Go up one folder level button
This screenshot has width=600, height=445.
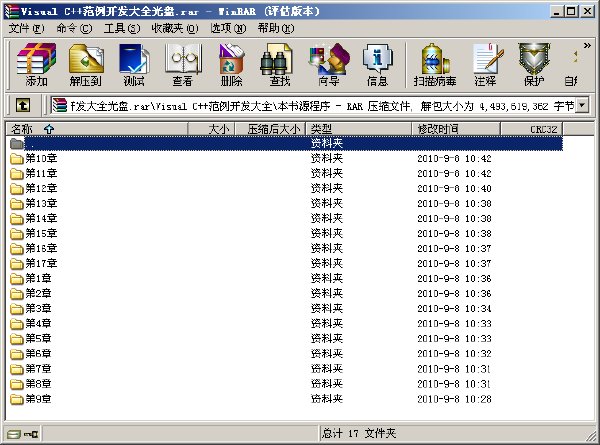pyautogui.click(x=23, y=105)
